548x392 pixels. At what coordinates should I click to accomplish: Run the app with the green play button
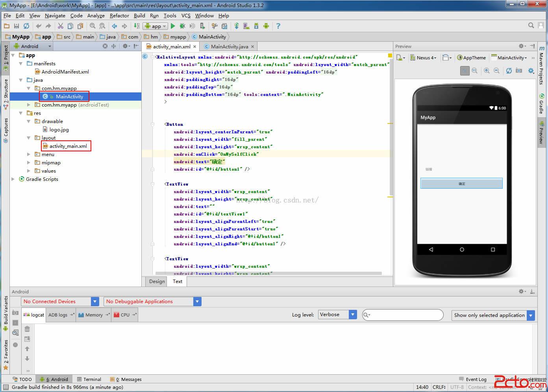(x=173, y=26)
